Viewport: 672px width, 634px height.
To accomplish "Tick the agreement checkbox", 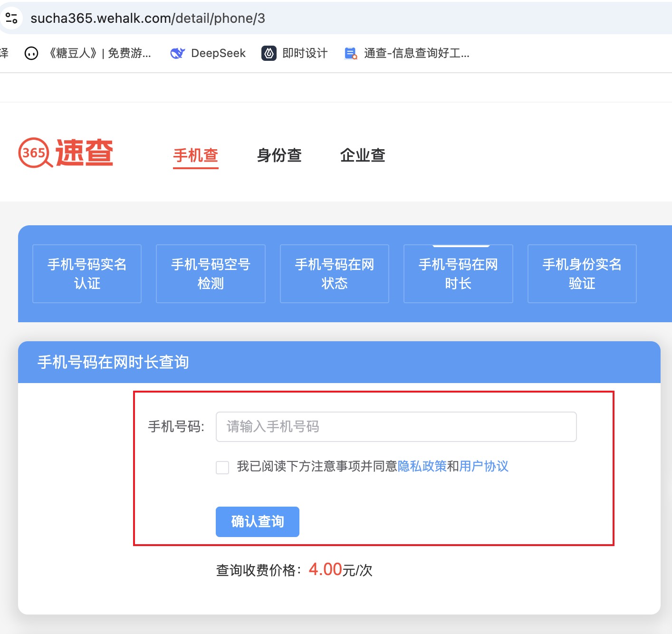I will coord(222,467).
